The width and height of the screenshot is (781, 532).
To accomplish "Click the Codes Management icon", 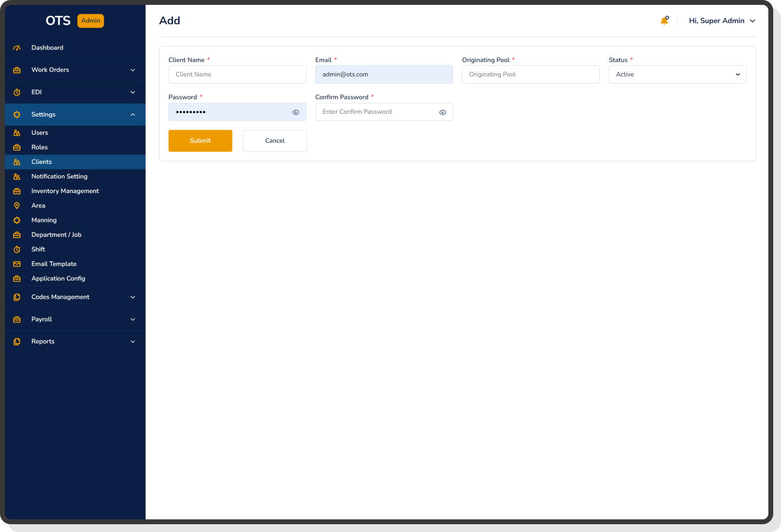I will click(x=17, y=297).
